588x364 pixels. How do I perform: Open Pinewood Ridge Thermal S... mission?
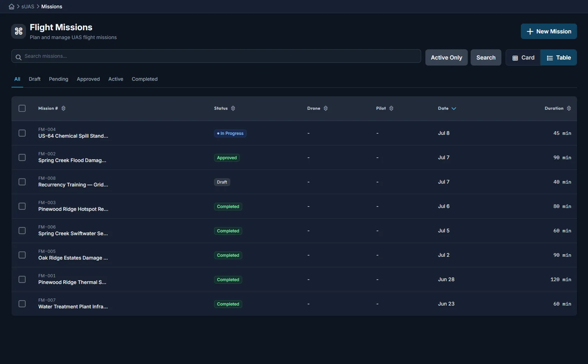tap(72, 282)
